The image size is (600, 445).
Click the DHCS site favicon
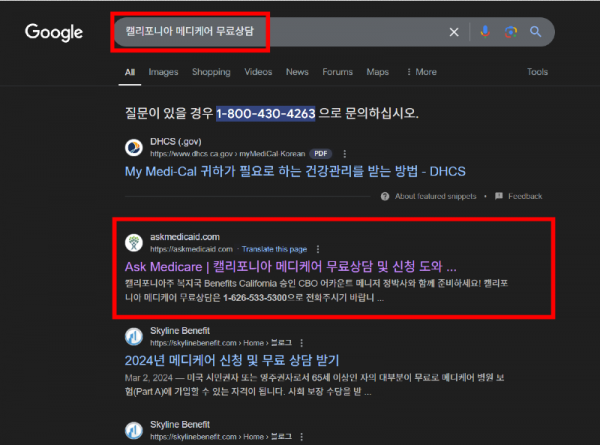coord(133,148)
